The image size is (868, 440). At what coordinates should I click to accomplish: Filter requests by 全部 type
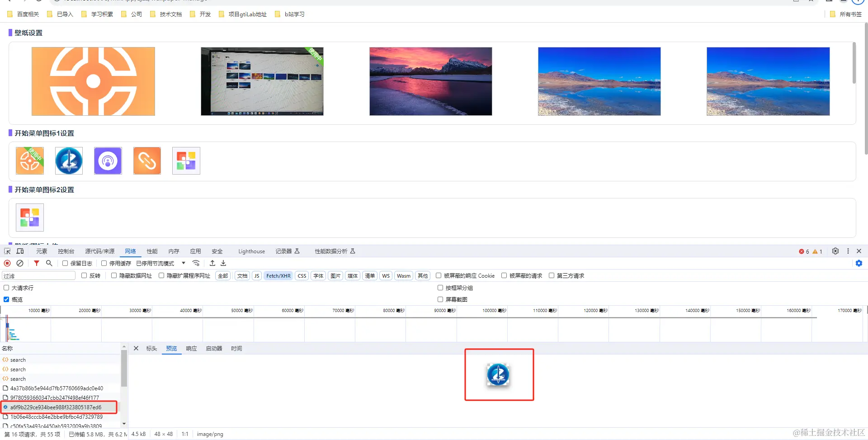pyautogui.click(x=223, y=276)
